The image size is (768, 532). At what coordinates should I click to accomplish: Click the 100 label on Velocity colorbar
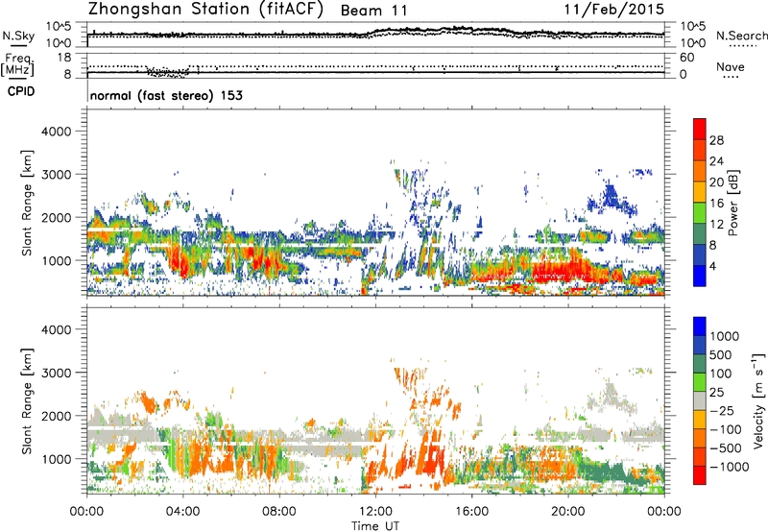720,374
